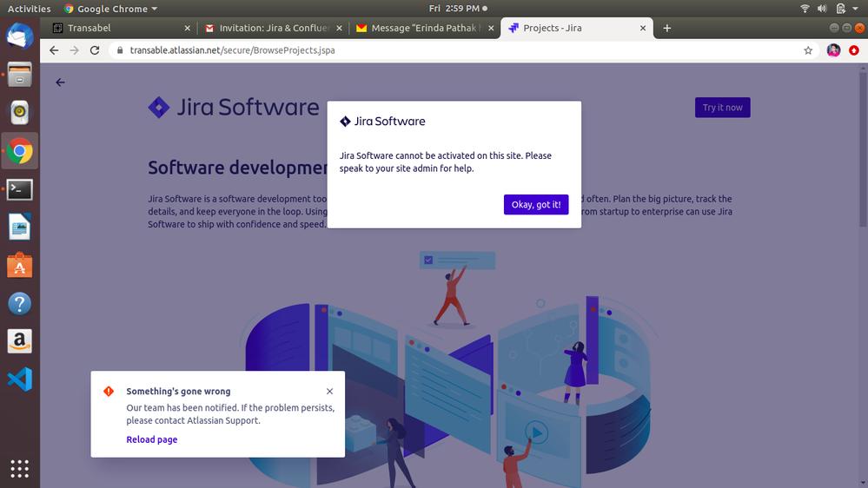Switch to the Transabel tab

pos(121,28)
